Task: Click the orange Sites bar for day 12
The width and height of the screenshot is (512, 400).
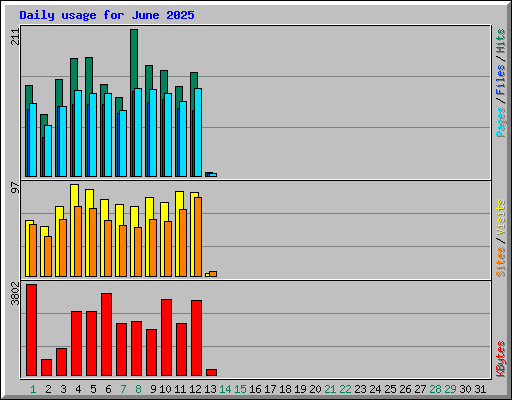Action: pos(198,237)
